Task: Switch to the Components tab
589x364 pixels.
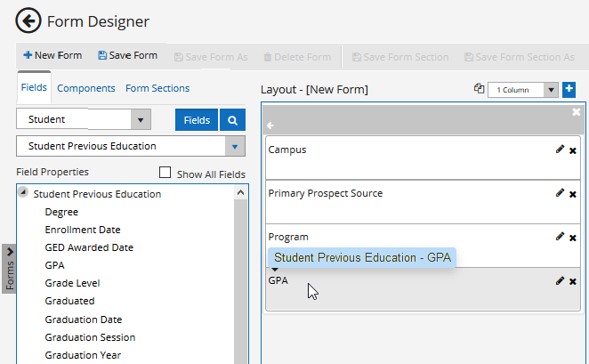Action: pos(86,88)
